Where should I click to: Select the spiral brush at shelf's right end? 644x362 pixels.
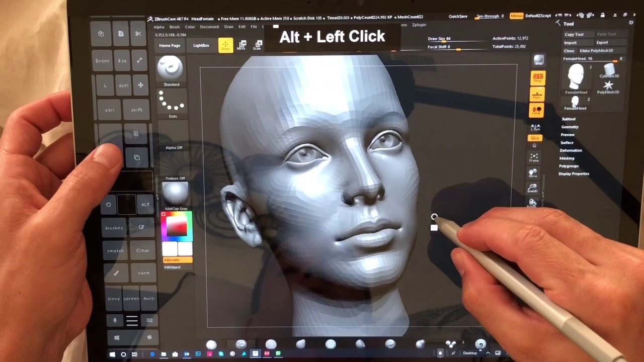[480, 344]
